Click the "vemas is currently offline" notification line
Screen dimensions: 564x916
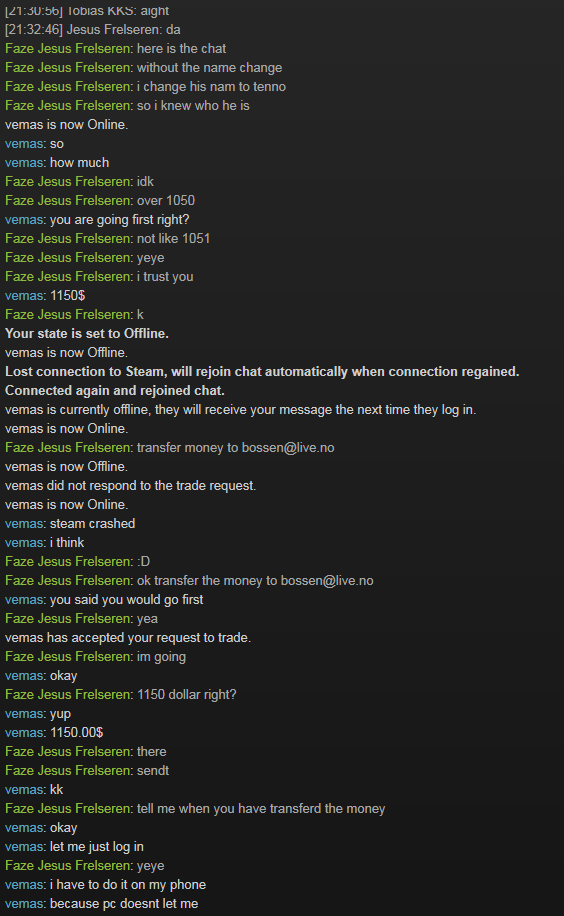pos(240,410)
